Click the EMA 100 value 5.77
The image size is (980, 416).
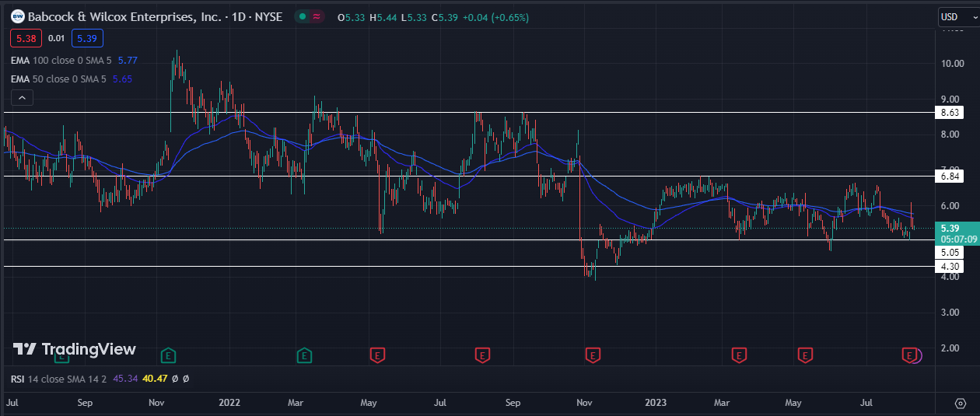(128, 59)
